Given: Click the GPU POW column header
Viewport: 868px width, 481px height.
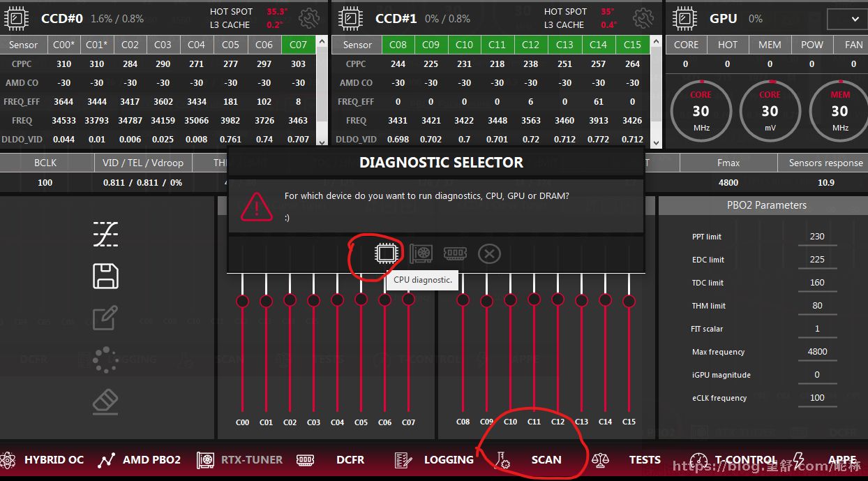Looking at the screenshot, I should [x=812, y=45].
